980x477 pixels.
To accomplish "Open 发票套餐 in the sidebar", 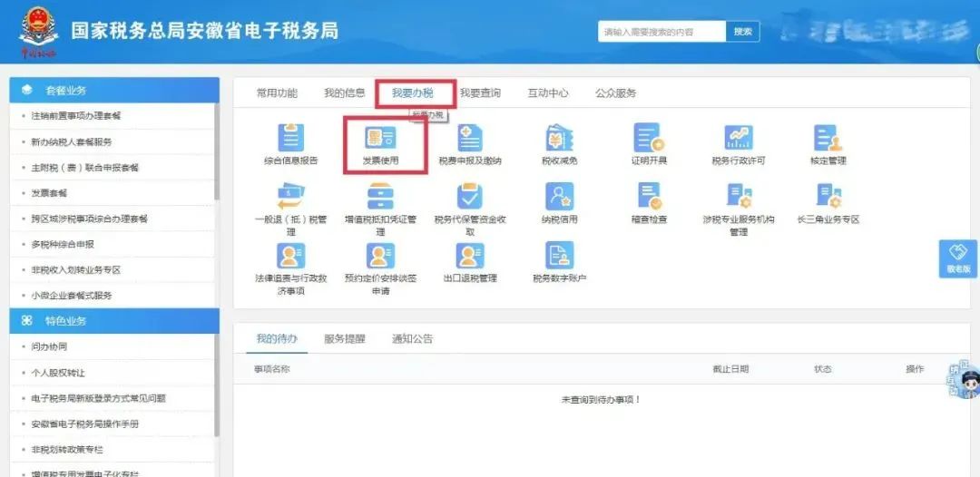I will tap(49, 193).
